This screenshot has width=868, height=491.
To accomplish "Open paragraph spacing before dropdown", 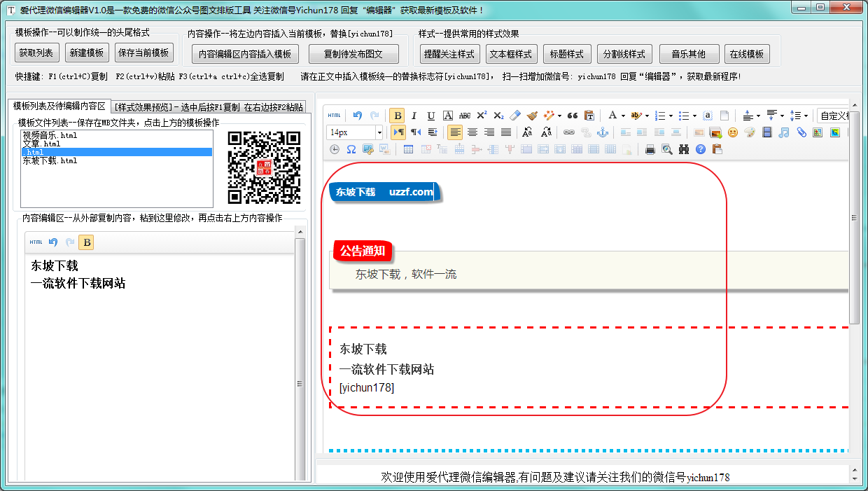I will pyautogui.click(x=758, y=116).
